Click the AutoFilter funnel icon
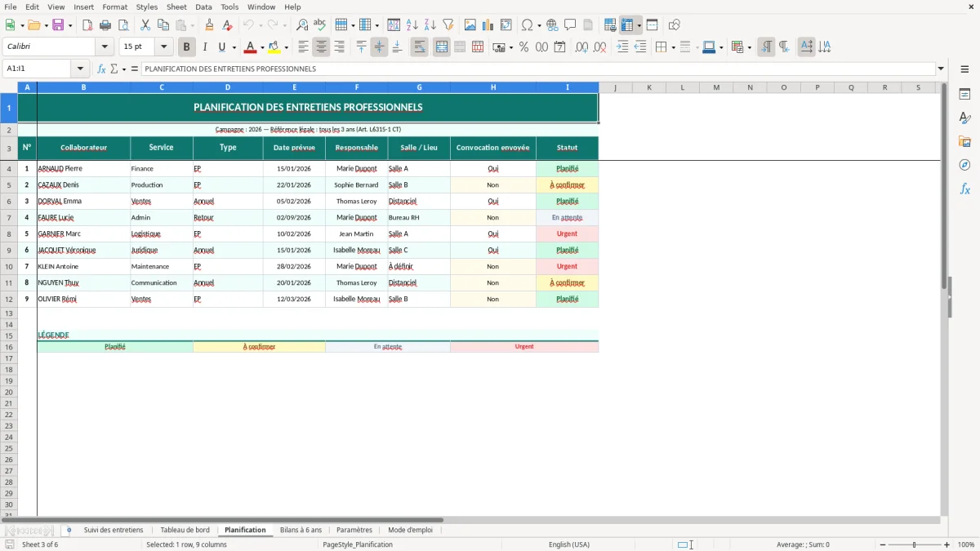Screen dimensions: 980x551 click(448, 25)
